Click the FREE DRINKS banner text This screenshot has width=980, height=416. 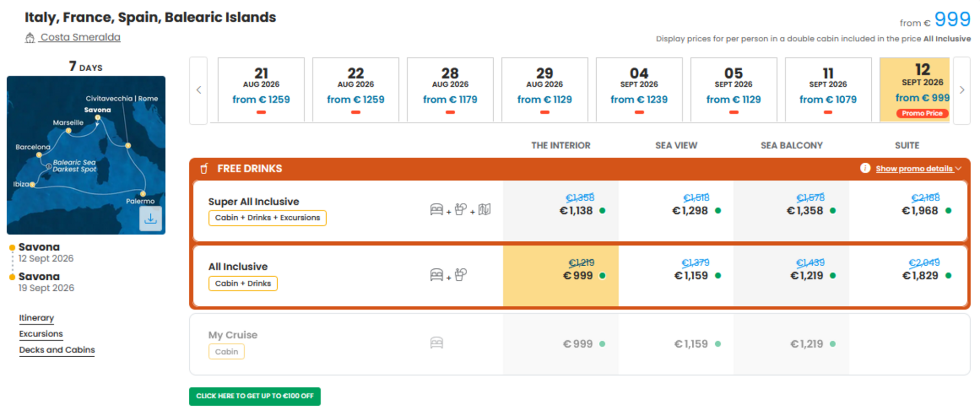pyautogui.click(x=250, y=168)
